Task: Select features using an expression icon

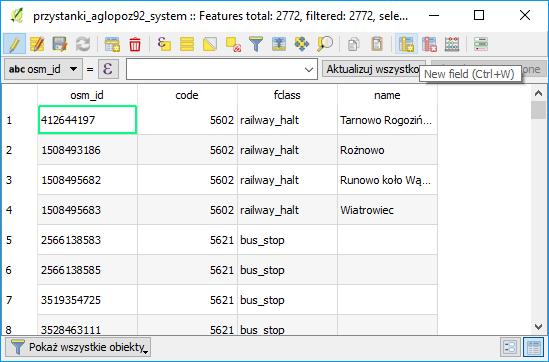Action: tap(164, 44)
